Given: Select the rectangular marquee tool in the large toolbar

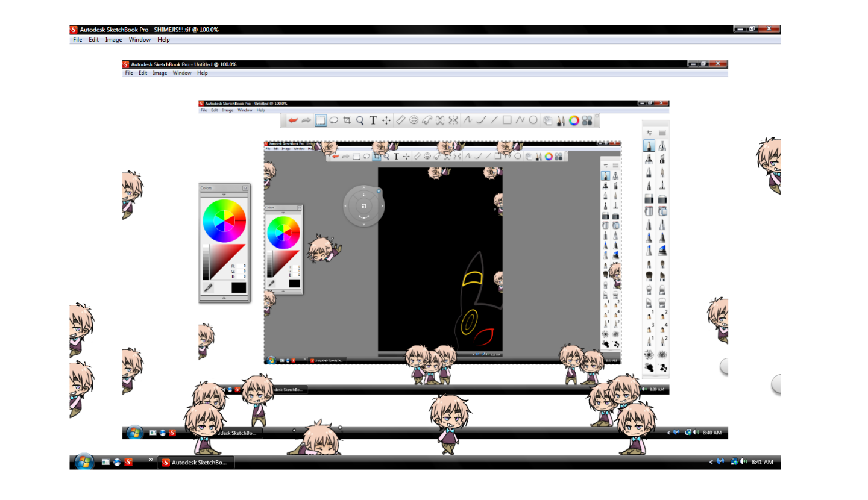Looking at the screenshot, I should click(320, 120).
